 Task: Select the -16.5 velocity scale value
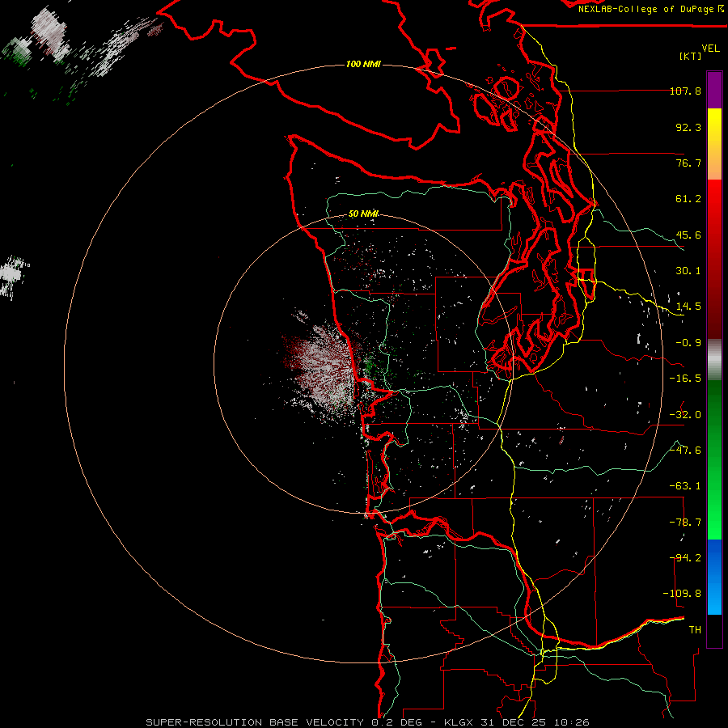[x=685, y=379]
